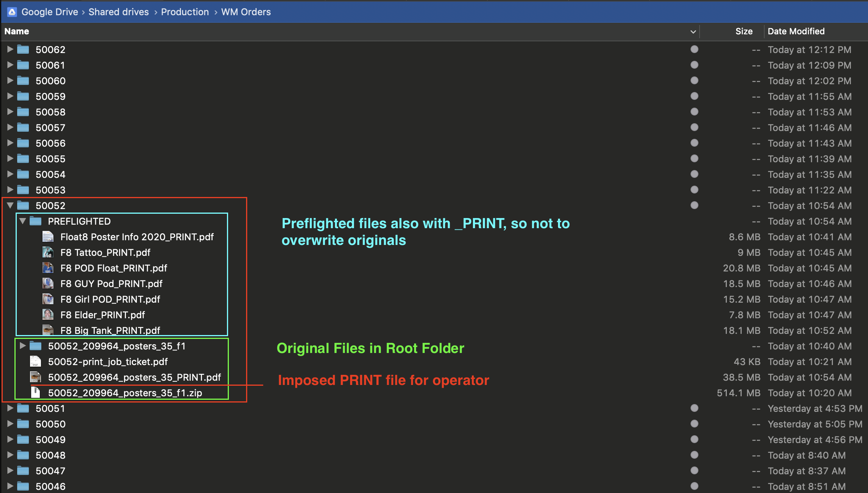Click the Google Drive icon in path bar

(x=12, y=12)
